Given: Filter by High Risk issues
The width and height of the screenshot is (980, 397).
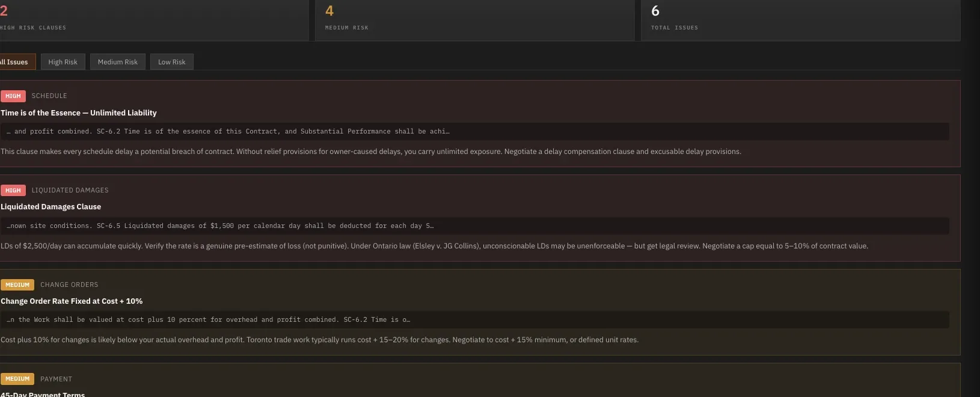Looking at the screenshot, I should pyautogui.click(x=63, y=62).
